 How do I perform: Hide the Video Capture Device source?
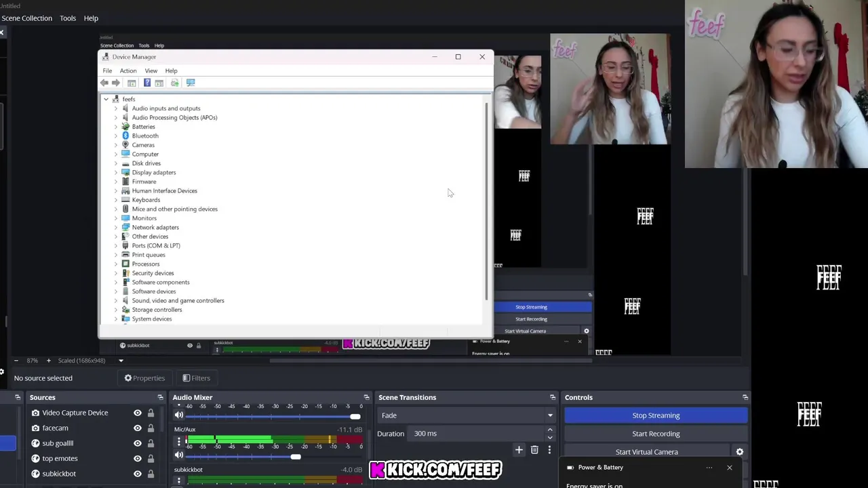tap(138, 413)
